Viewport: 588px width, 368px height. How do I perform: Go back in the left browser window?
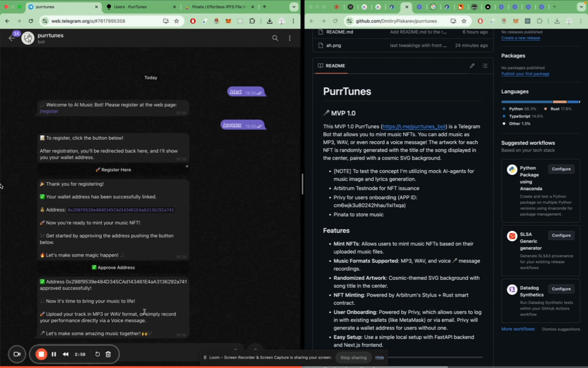(7, 21)
